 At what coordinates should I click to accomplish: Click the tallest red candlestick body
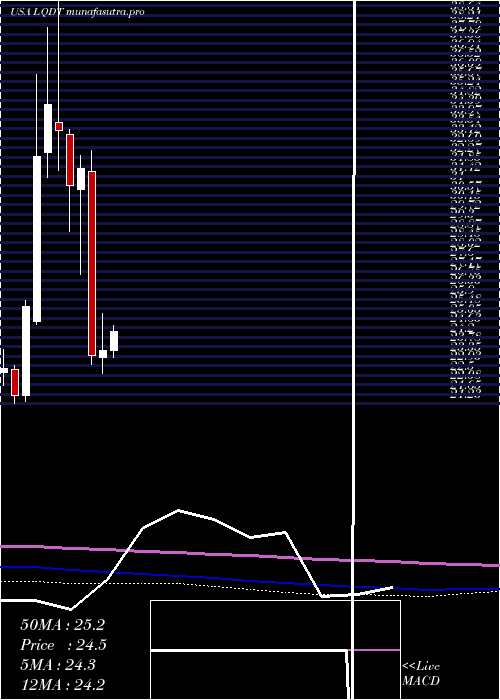point(92,263)
